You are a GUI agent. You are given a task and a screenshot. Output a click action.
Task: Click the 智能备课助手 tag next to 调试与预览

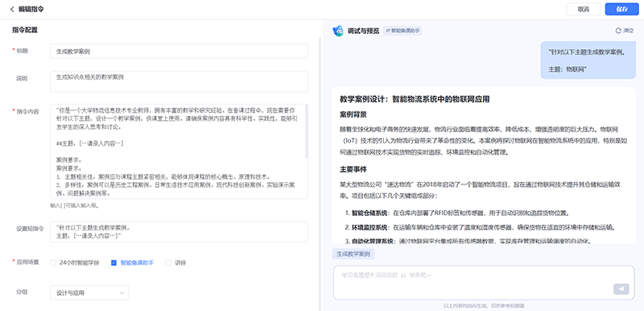402,31
